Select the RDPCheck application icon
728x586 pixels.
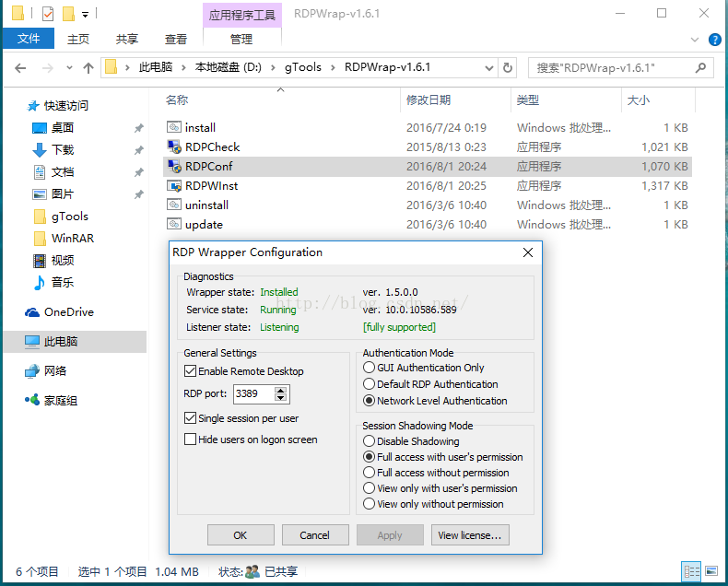[x=174, y=146]
